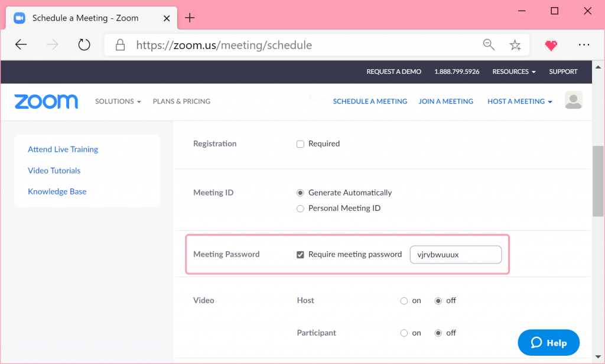Click the Zoom logo

(46, 102)
